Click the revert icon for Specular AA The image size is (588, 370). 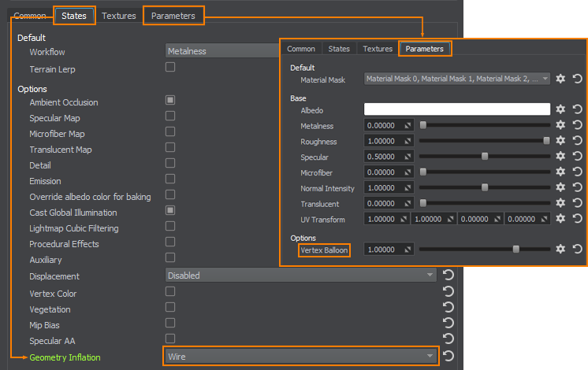tap(448, 339)
